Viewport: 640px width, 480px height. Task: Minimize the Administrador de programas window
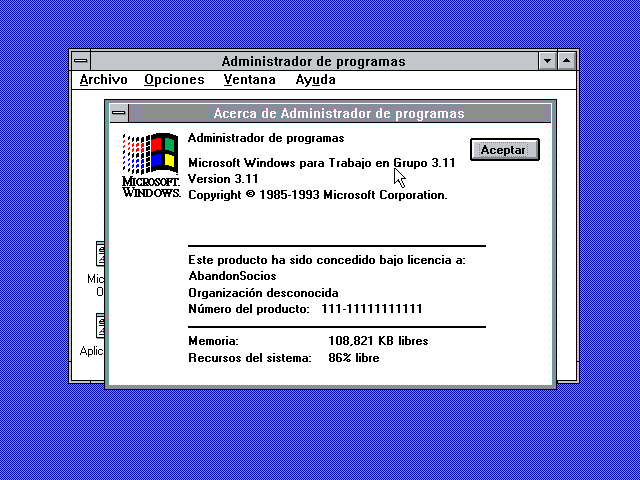[547, 61]
